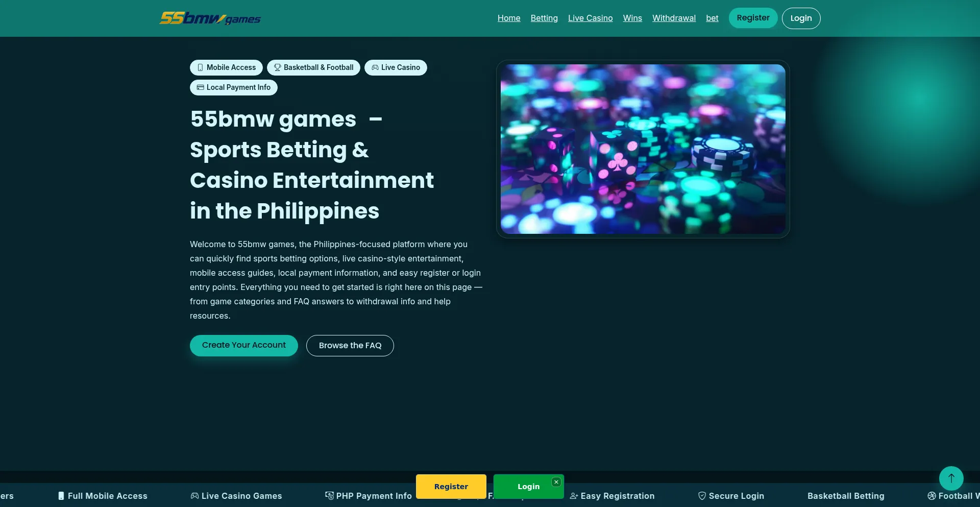Click the shield icon beside Secure Login
Screen dimensions: 980x507
702,496
